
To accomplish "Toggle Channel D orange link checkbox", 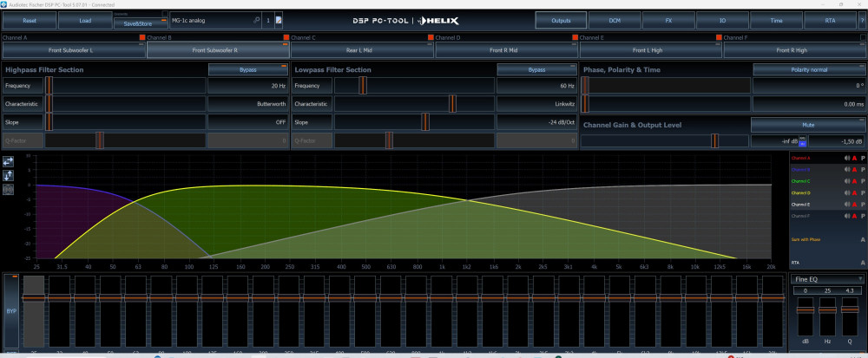I will 575,37.
